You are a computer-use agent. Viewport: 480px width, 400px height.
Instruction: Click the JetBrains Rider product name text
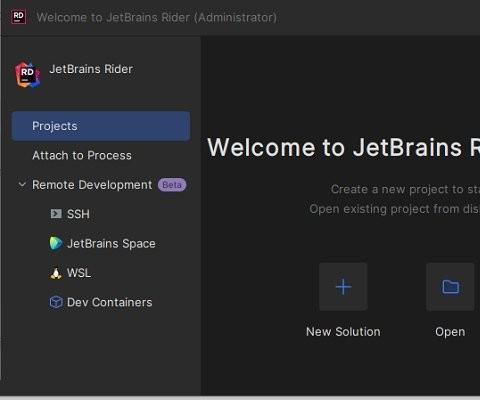[91, 69]
